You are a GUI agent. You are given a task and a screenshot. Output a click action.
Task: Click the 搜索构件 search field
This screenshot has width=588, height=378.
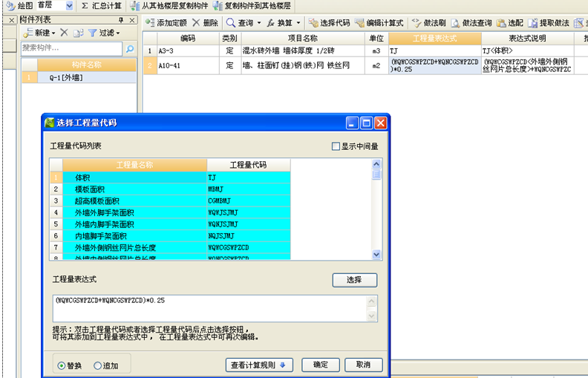[x=71, y=48]
